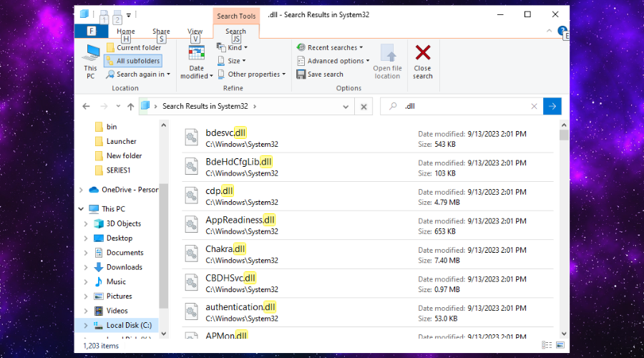644x358 pixels.
Task: Click the Open file location button
Action: pos(387,62)
